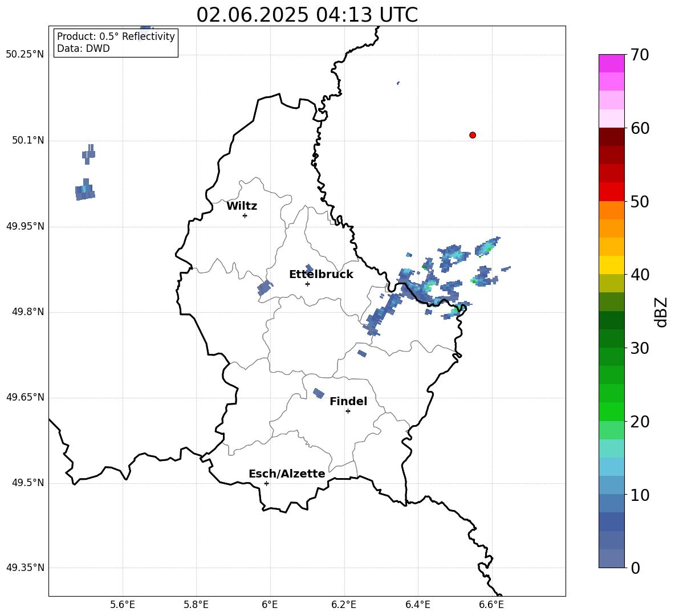Click the Ettelbruck cross marker
675x616 pixels.
[307, 284]
